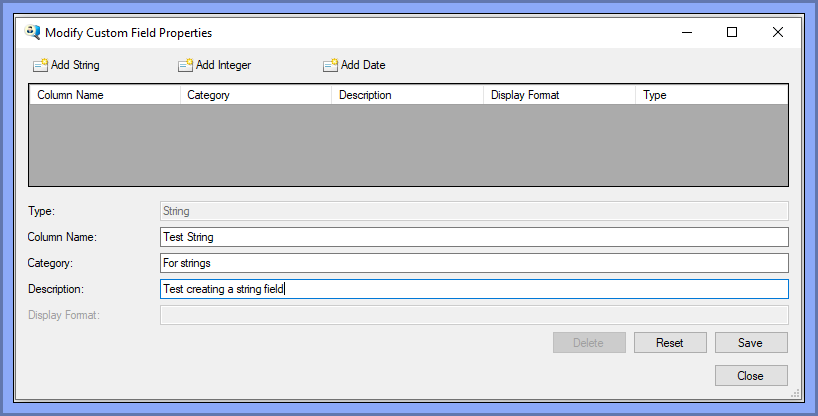Click the 'Add String' toolbar text
This screenshot has width=818, height=416.
[x=75, y=65]
